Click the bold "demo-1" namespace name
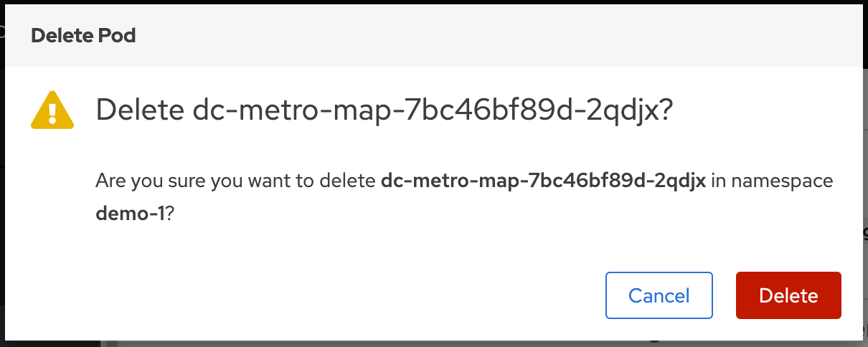 (130, 215)
